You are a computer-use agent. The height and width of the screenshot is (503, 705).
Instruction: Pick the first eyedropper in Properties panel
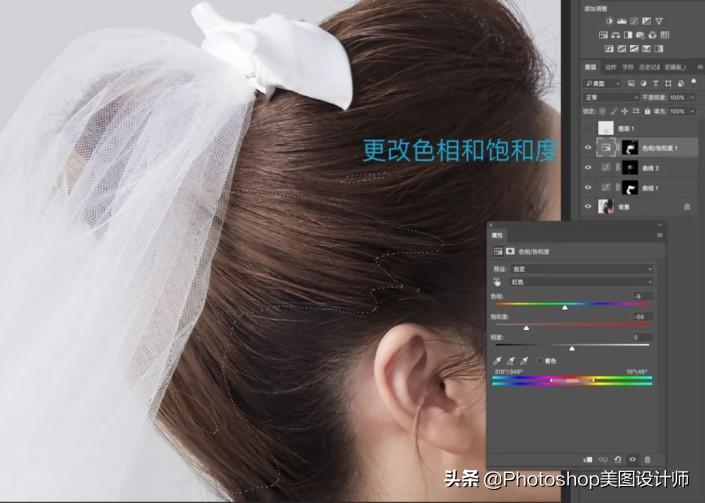tap(500, 361)
